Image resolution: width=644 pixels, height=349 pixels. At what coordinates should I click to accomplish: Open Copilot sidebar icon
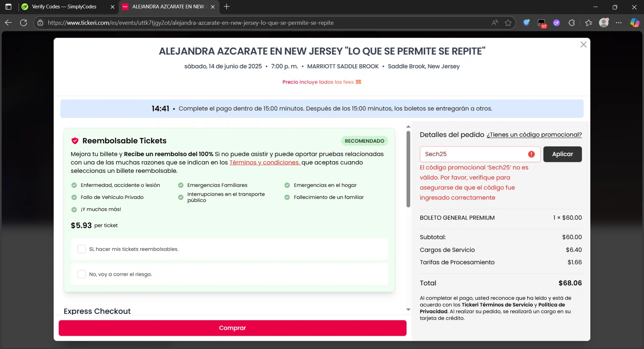tap(635, 23)
